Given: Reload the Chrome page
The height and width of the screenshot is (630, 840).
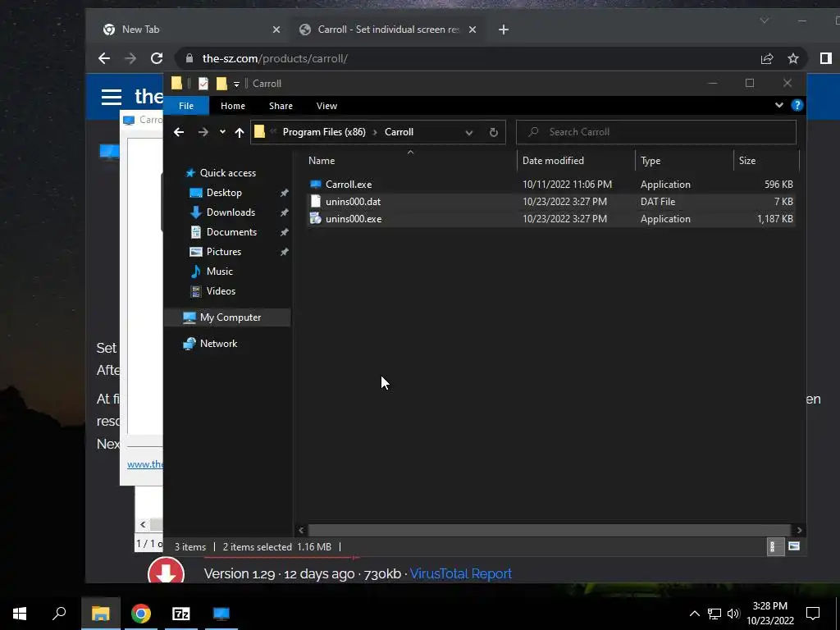Looking at the screenshot, I should point(157,58).
